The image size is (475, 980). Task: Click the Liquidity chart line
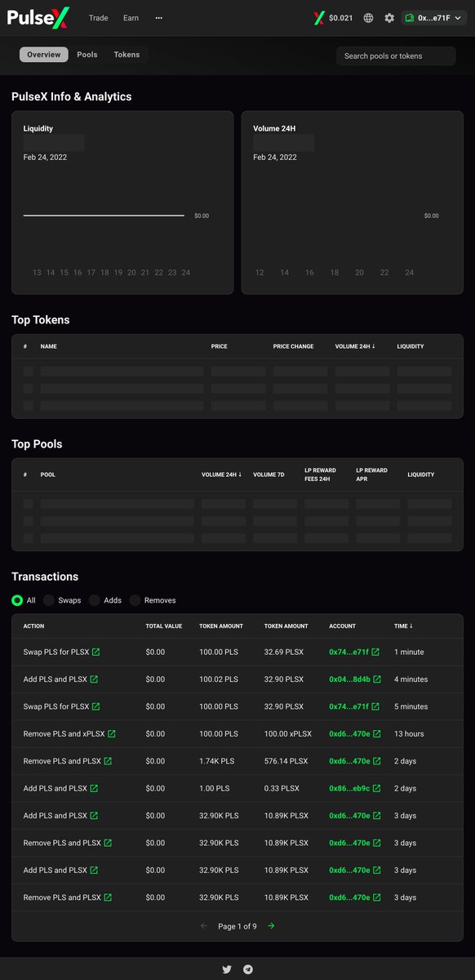(104, 216)
